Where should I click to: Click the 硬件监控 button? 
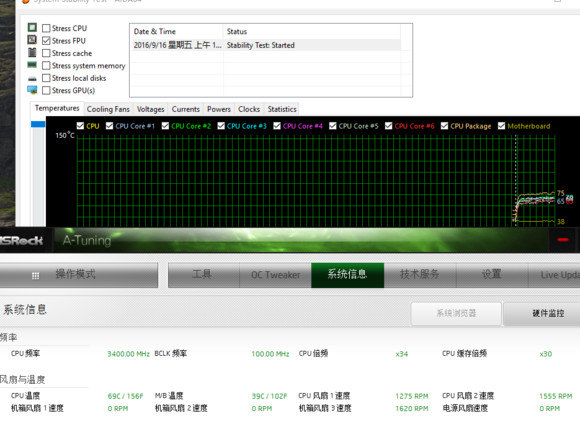(542, 314)
